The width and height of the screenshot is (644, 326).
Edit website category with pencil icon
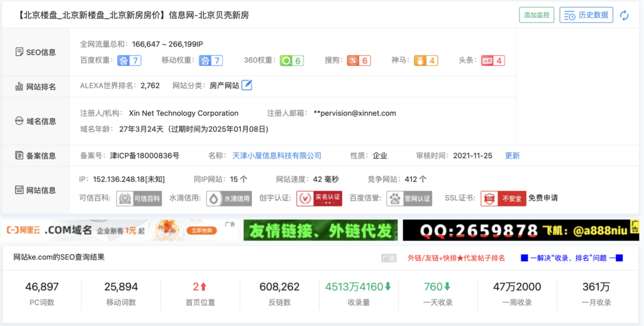tap(247, 85)
